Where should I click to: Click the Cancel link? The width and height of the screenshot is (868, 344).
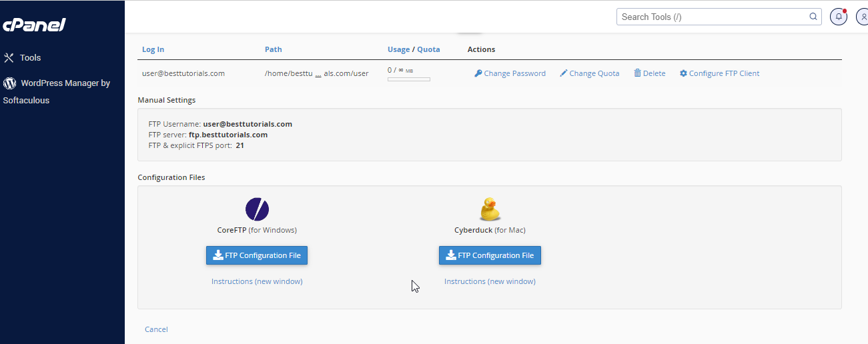(x=156, y=329)
